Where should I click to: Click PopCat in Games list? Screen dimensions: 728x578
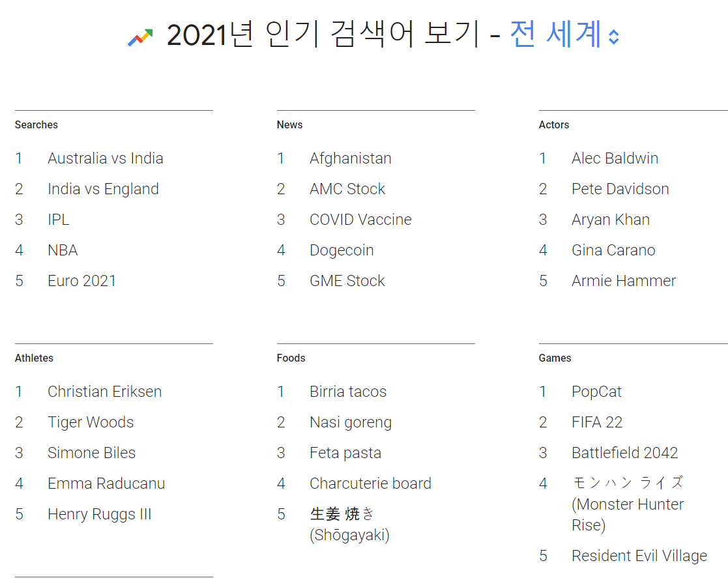(x=596, y=392)
